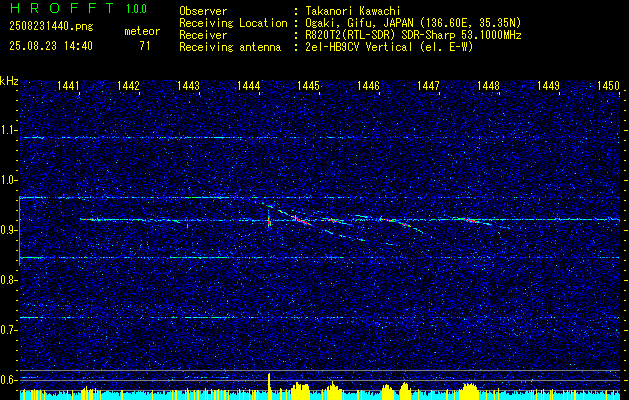Click the 1447 time marker
The image size is (629, 400).
tap(428, 85)
